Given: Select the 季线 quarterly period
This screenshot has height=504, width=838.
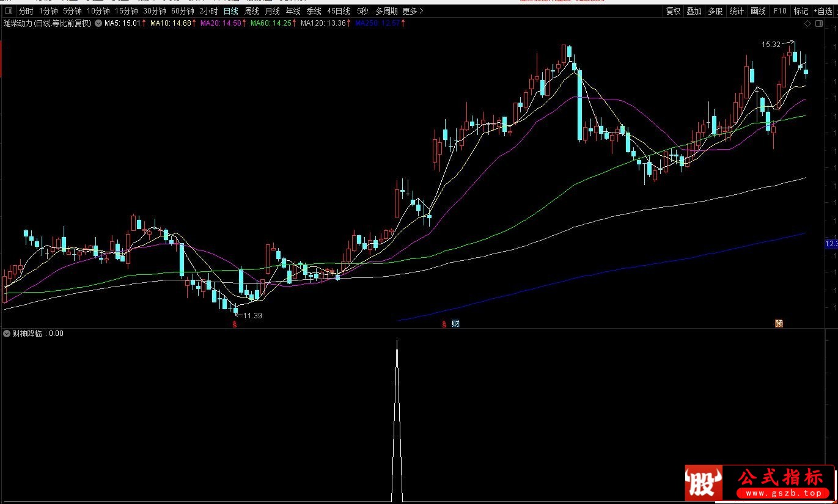Looking at the screenshot, I should pos(314,11).
